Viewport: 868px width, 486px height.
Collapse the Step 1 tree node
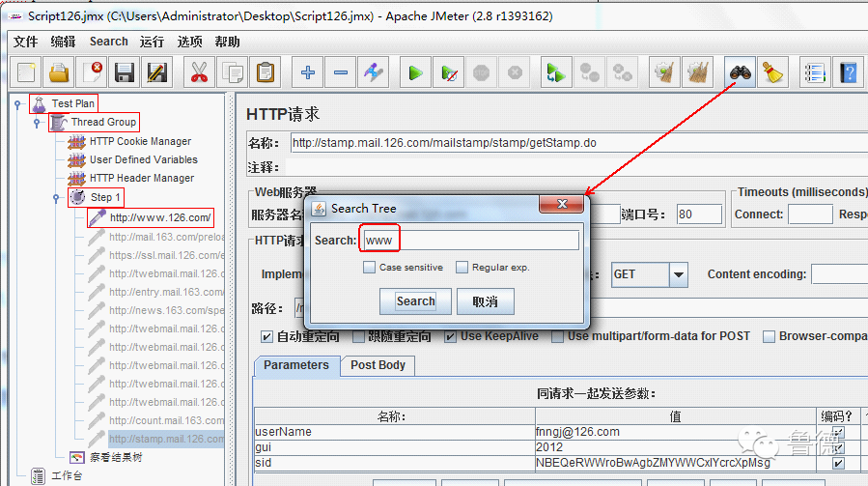[x=56, y=198]
